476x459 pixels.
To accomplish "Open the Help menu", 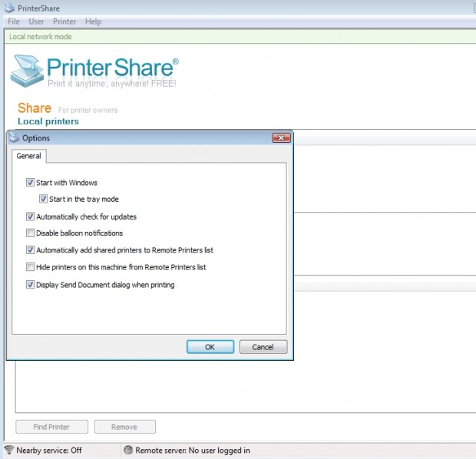I will [93, 21].
